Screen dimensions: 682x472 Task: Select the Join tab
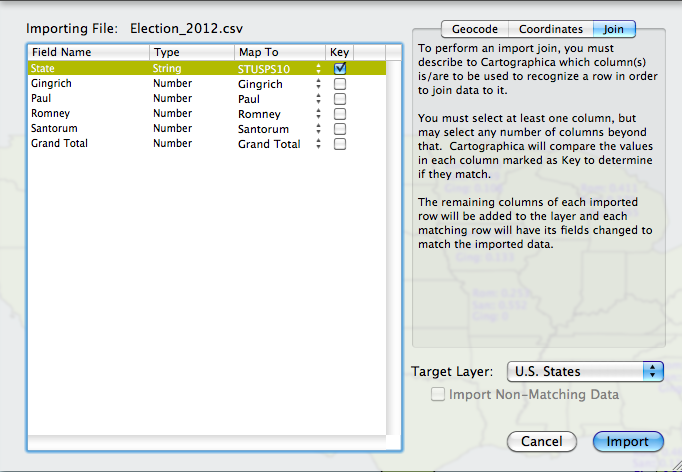[x=613, y=29]
